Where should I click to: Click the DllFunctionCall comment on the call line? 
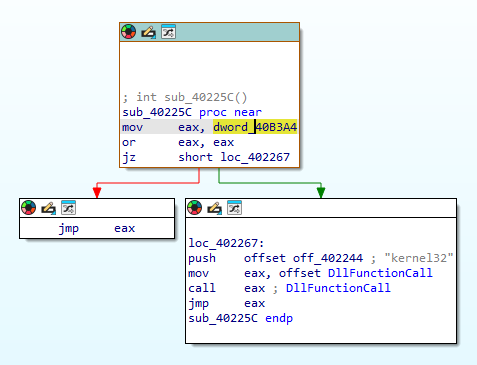coord(338,288)
